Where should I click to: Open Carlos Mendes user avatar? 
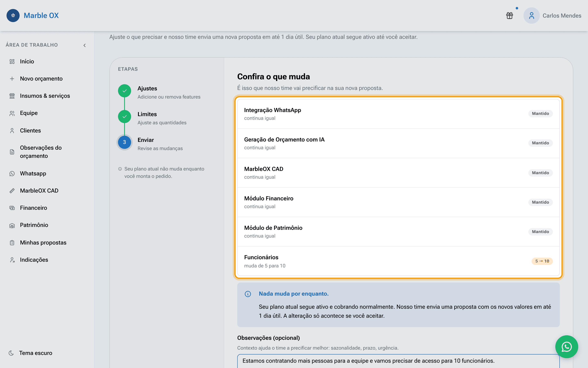pos(531,16)
